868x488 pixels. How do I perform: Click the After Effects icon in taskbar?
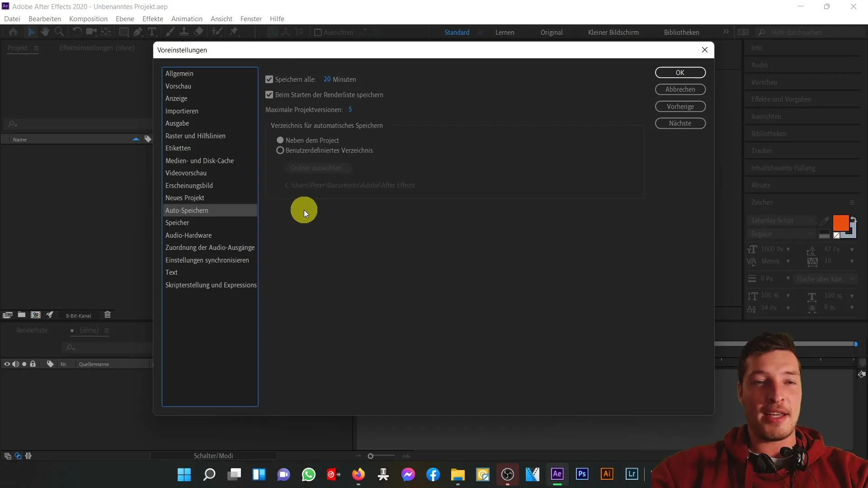point(557,474)
